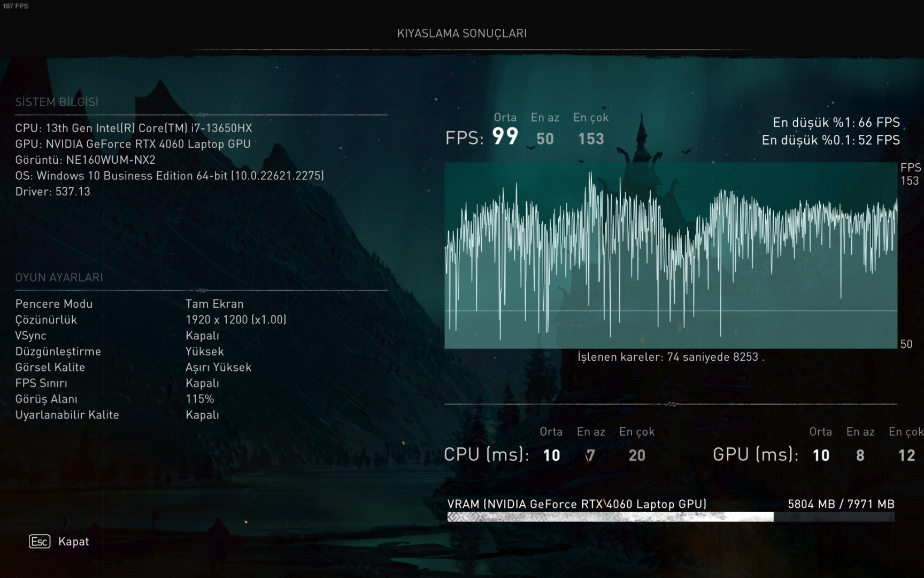Screen dimensions: 924x578
Task: Click the 107 FPS counter overlay
Action: (x=16, y=6)
